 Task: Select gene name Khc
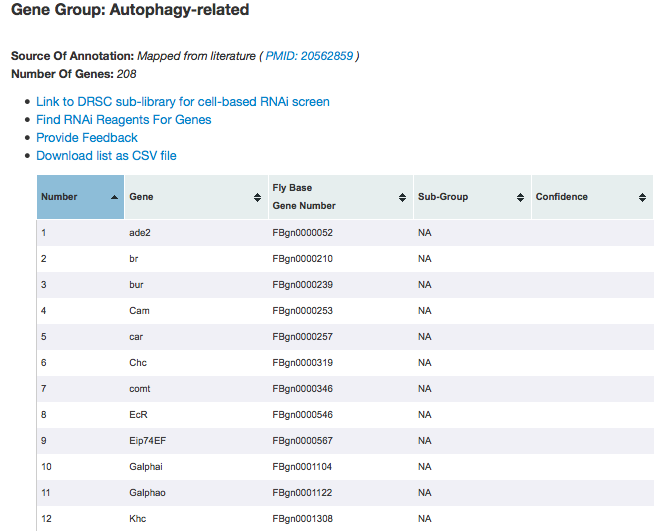[x=137, y=519]
